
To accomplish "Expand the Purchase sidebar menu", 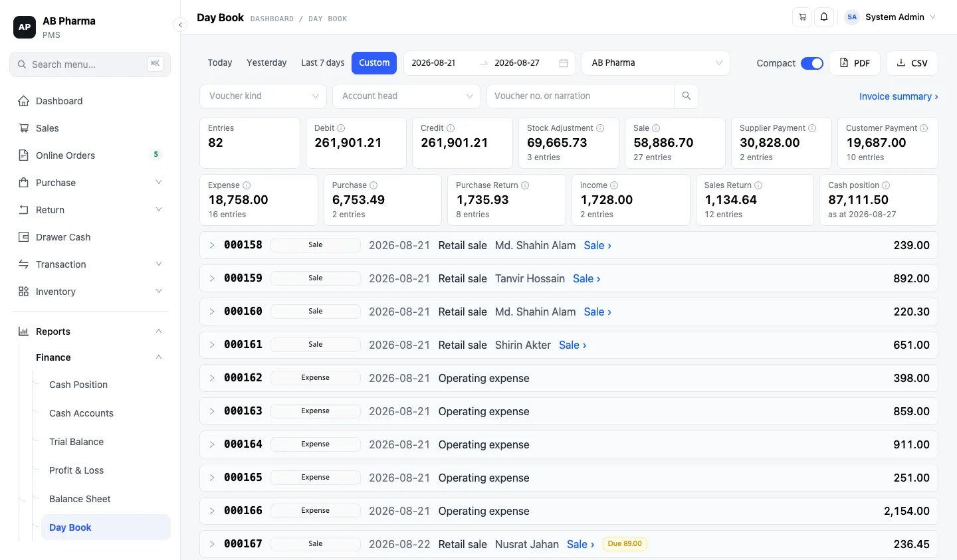I will click(90, 183).
